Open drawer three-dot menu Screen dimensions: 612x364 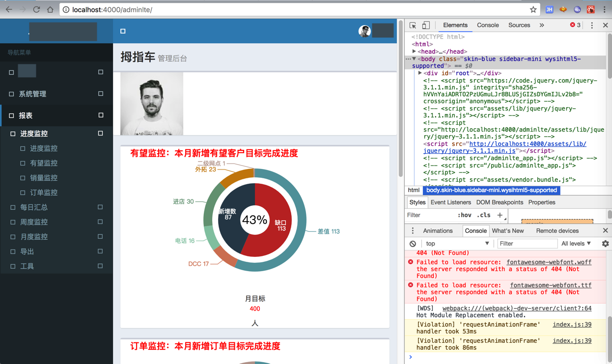(413, 231)
